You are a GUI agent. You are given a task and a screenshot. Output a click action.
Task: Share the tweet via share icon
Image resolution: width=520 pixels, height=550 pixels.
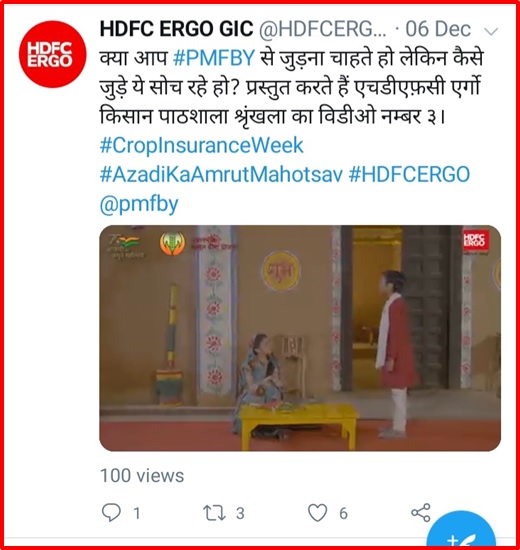[421, 513]
